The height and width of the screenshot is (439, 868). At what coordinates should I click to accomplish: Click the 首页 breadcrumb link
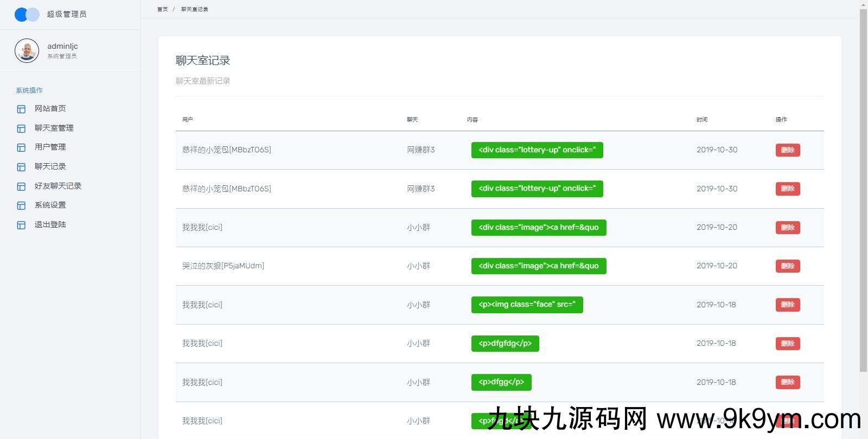click(162, 9)
